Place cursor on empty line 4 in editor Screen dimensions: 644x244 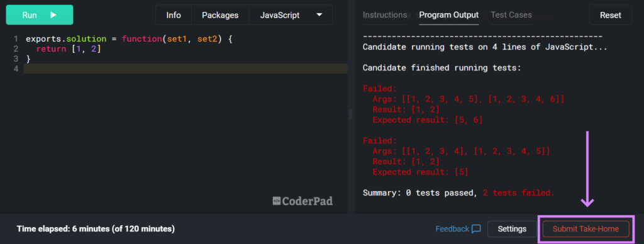pos(186,69)
